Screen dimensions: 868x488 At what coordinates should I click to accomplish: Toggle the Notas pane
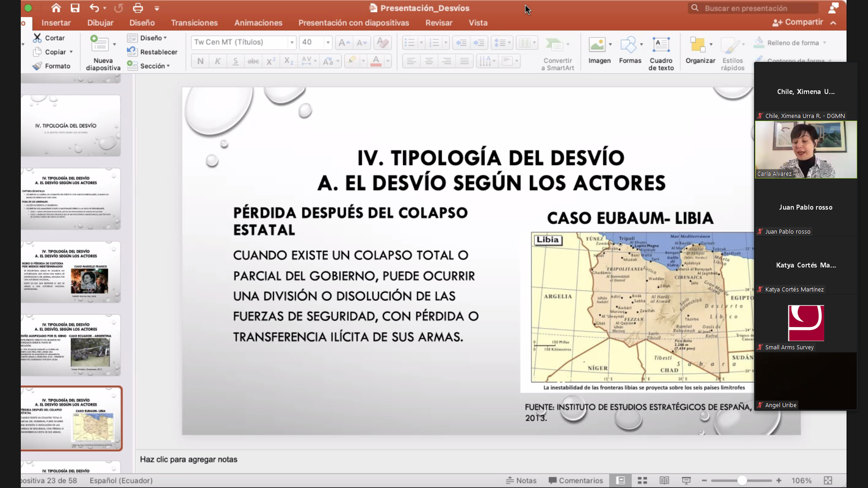coord(521,480)
